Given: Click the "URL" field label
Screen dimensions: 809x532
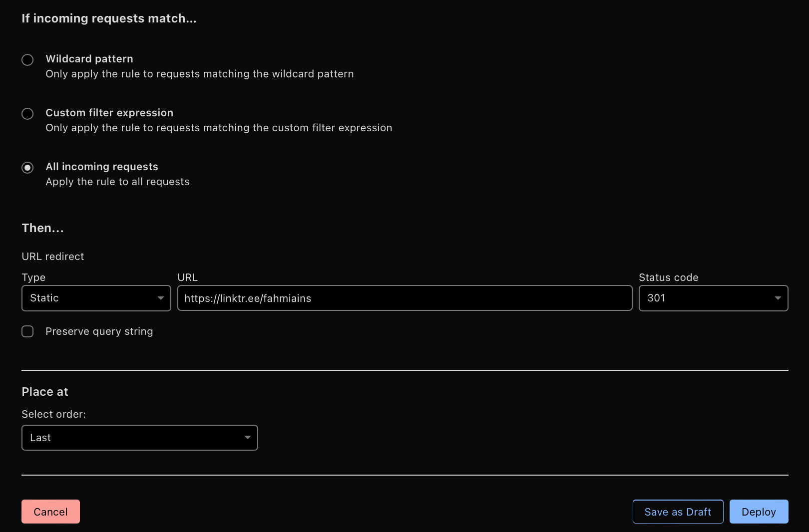Looking at the screenshot, I should coord(187,277).
